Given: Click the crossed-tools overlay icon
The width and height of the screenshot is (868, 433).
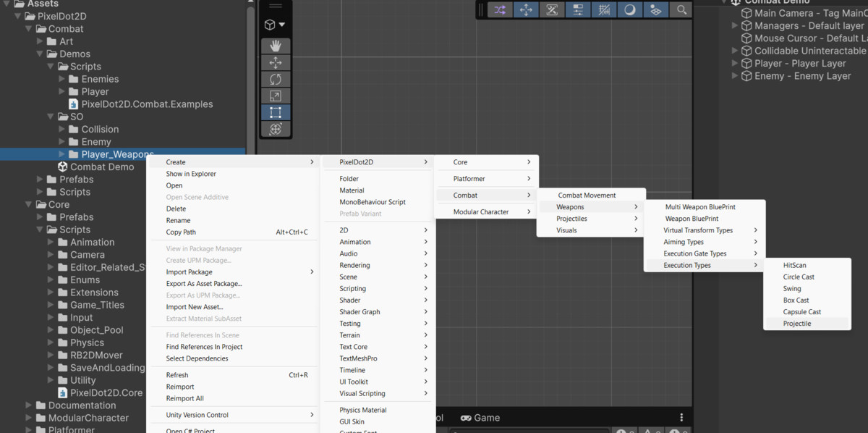Looking at the screenshot, I should 552,9.
